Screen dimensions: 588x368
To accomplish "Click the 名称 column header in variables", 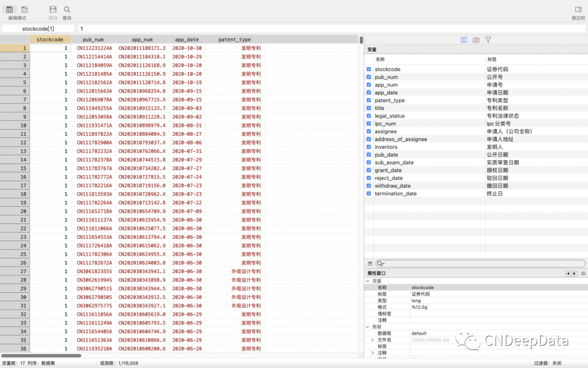I will pos(380,59).
